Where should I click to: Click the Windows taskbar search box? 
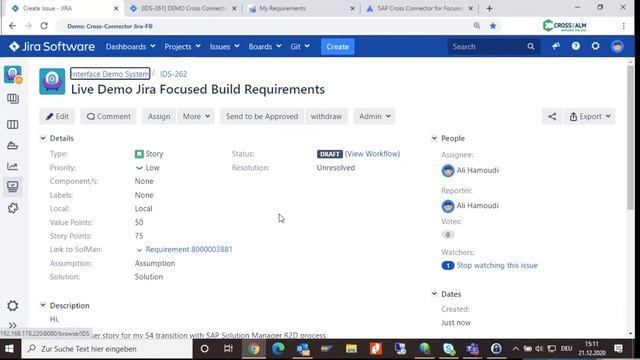click(x=107, y=349)
